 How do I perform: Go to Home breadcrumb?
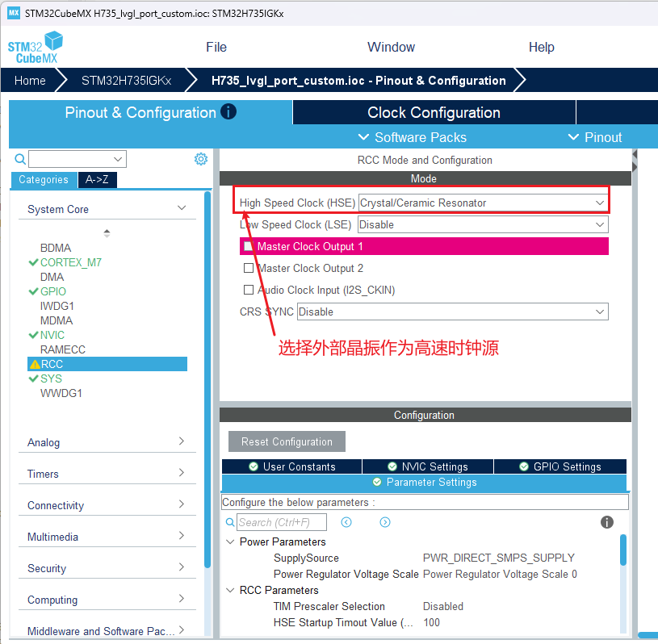coord(30,80)
